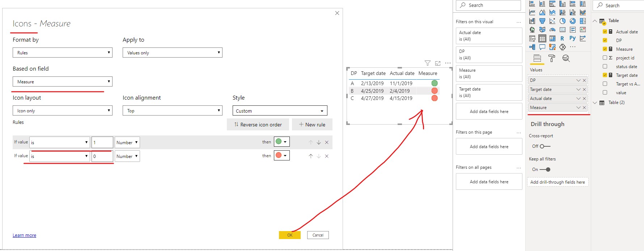Select the treemap visualization
Viewport: 644px width, 251px height.
tap(583, 21)
